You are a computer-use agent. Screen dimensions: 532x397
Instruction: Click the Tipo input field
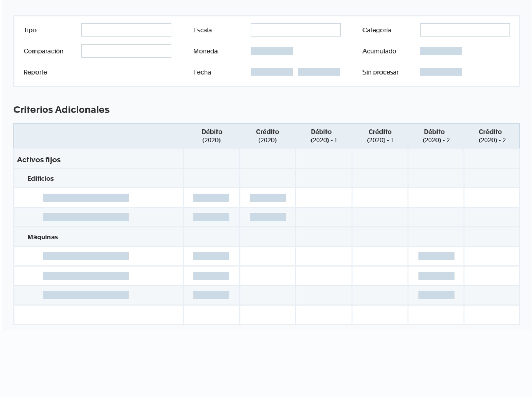point(126,30)
